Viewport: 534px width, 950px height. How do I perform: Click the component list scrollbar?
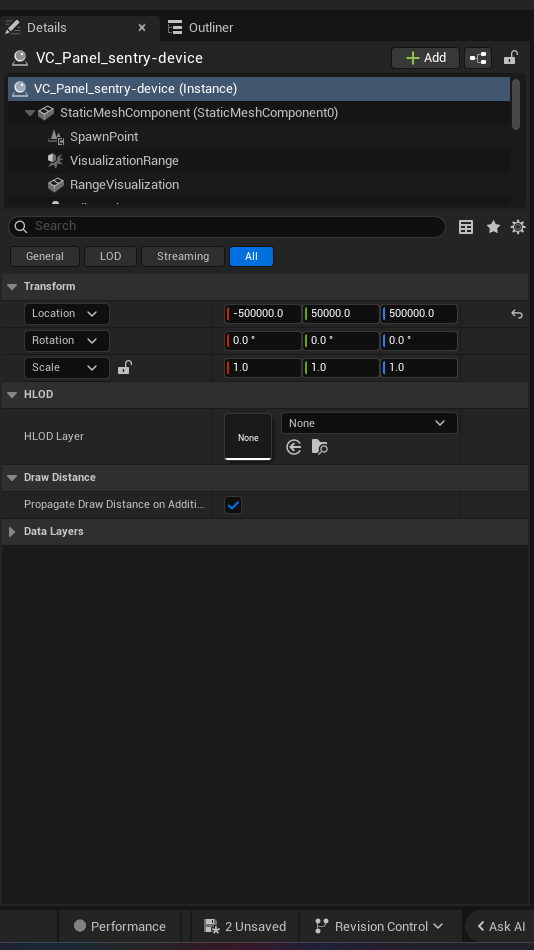point(516,104)
